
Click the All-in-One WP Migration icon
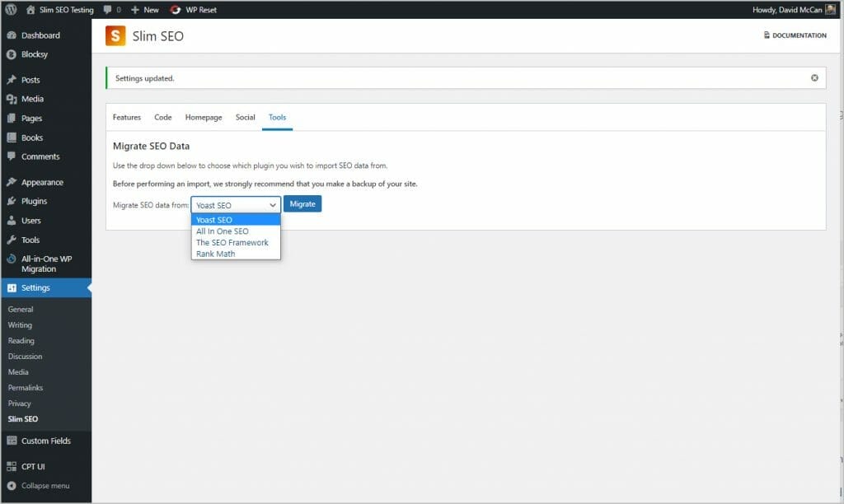[12, 259]
